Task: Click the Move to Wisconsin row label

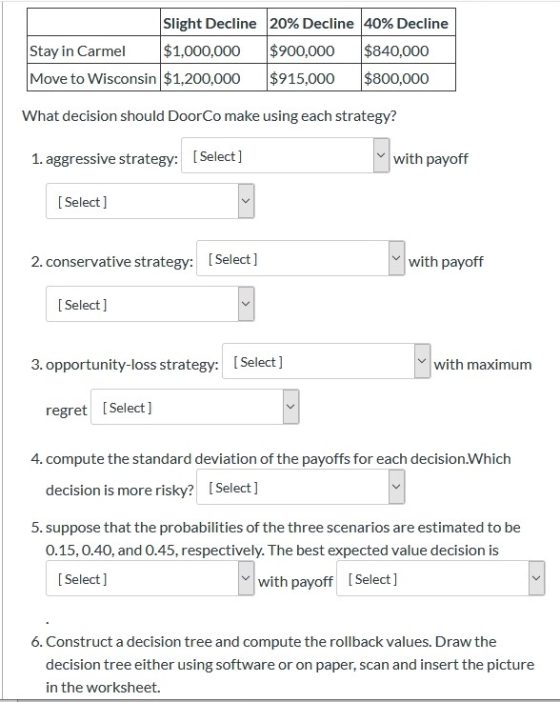Action: pos(94,78)
